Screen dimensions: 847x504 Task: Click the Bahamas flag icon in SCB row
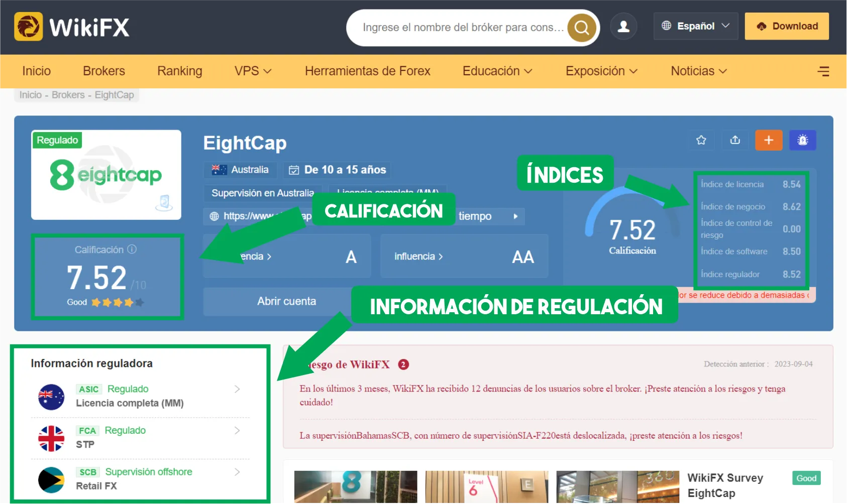coord(51,480)
